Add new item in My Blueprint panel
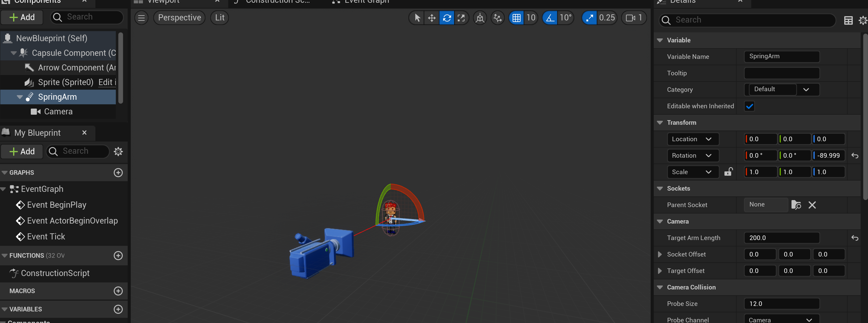Screen dimensions: 868x323 pos(22,151)
